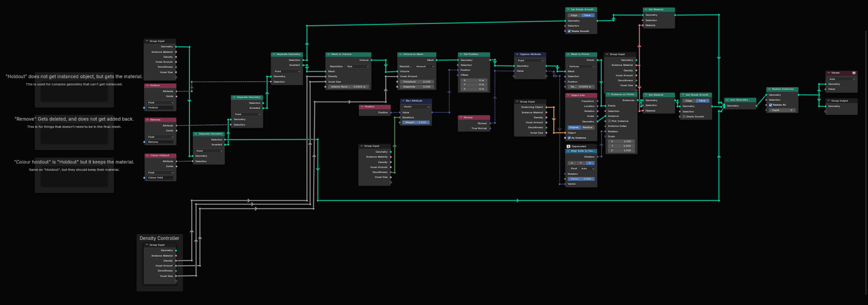Click Join Geometry's output Geometry socket
Screen dimensions: 868x305
point(756,106)
